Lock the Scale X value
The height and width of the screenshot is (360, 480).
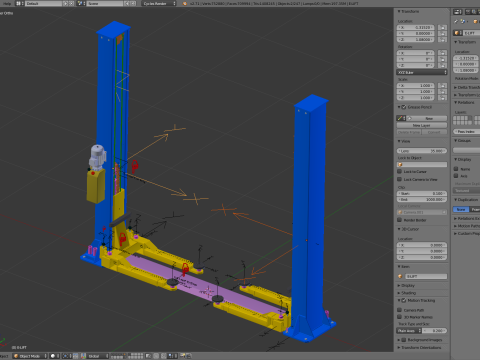[x=442, y=86]
